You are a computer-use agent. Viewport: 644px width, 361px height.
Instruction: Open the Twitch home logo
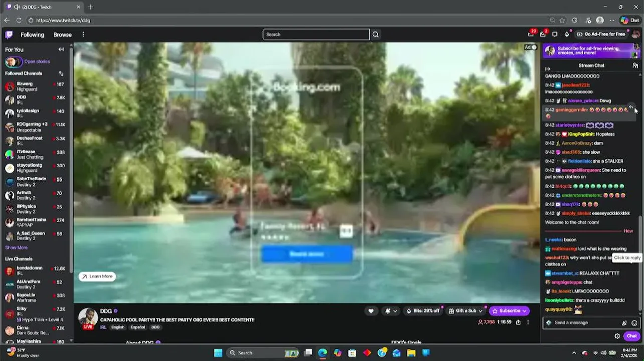point(9,35)
